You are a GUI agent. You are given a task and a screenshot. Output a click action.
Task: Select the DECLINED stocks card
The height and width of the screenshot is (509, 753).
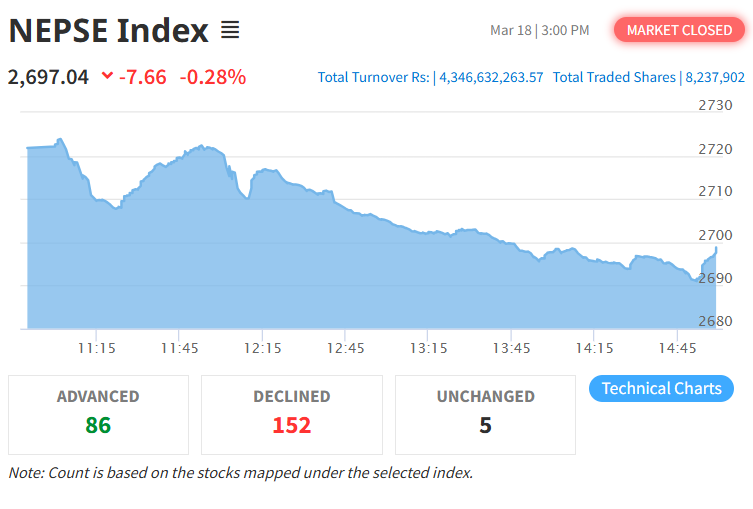click(x=291, y=414)
